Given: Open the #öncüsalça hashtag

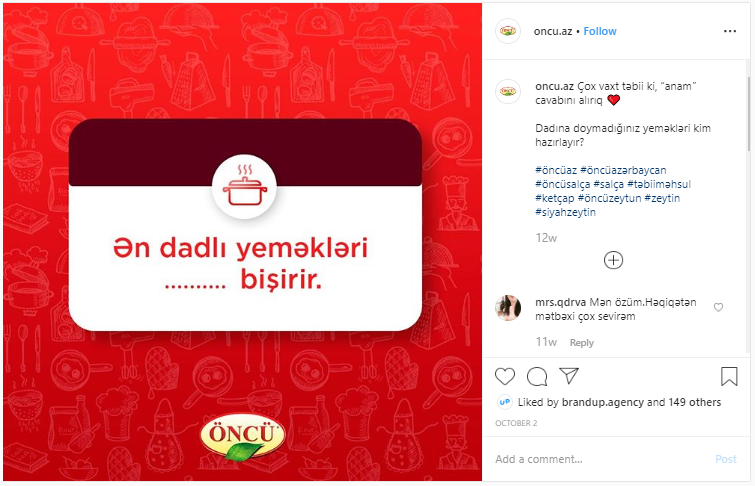Looking at the screenshot, I should point(563,184).
